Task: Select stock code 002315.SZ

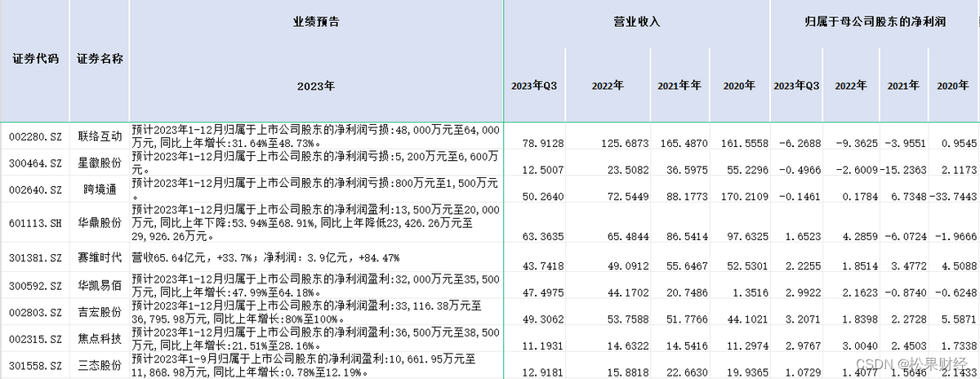Action: pyautogui.click(x=35, y=337)
